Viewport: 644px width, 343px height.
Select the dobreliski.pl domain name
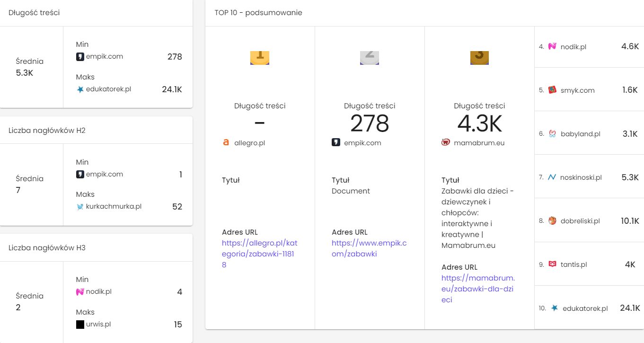pyautogui.click(x=580, y=221)
